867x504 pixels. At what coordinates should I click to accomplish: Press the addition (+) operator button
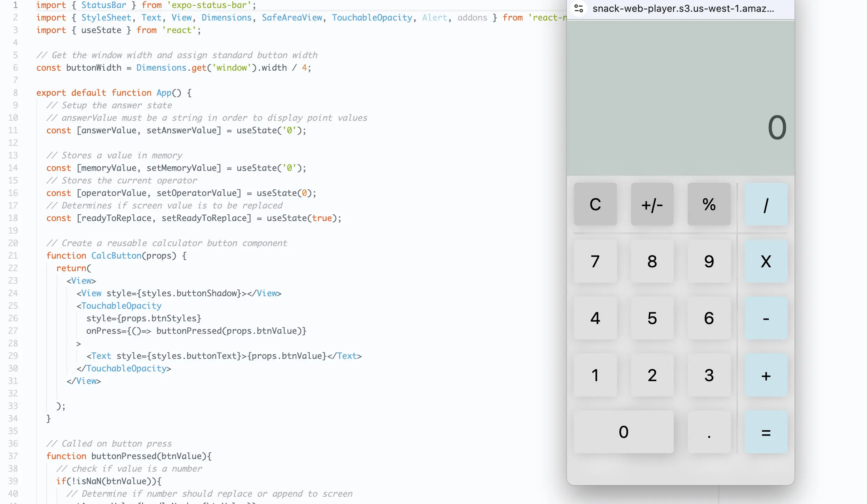766,375
